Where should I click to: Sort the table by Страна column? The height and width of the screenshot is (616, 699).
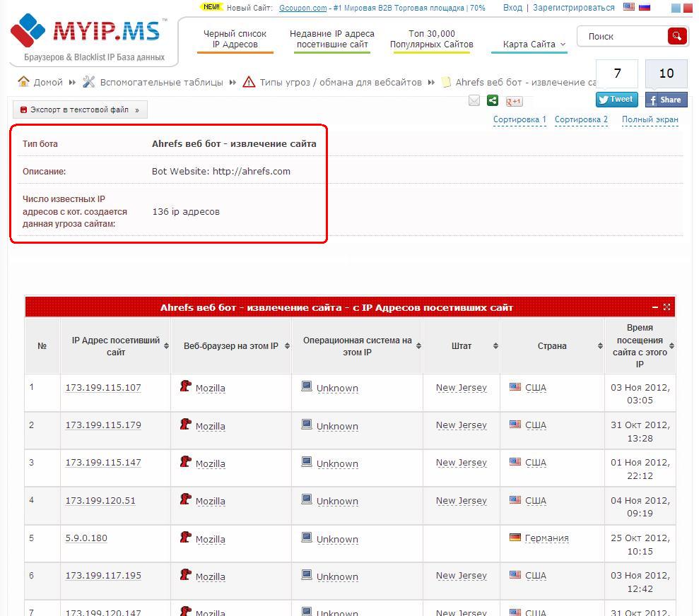pos(552,346)
